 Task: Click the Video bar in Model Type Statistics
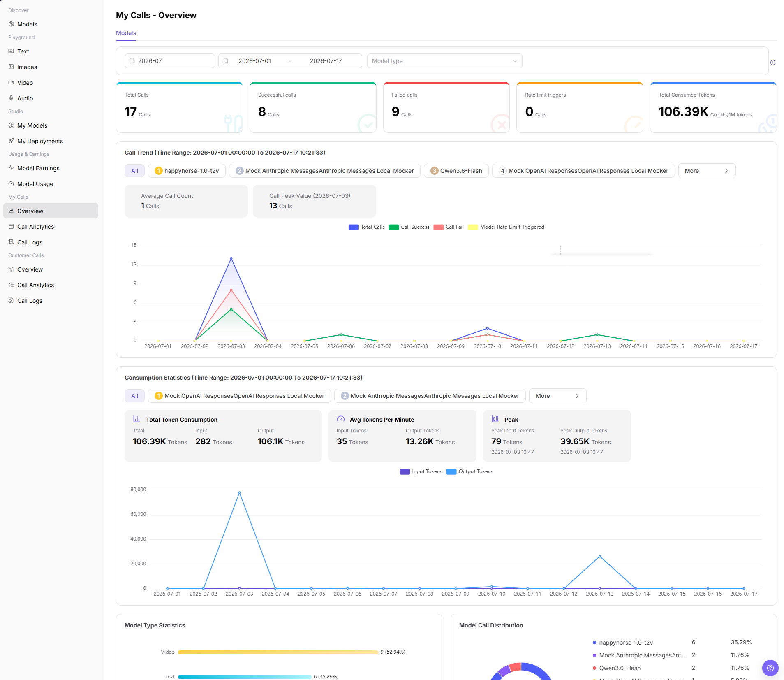(x=278, y=652)
